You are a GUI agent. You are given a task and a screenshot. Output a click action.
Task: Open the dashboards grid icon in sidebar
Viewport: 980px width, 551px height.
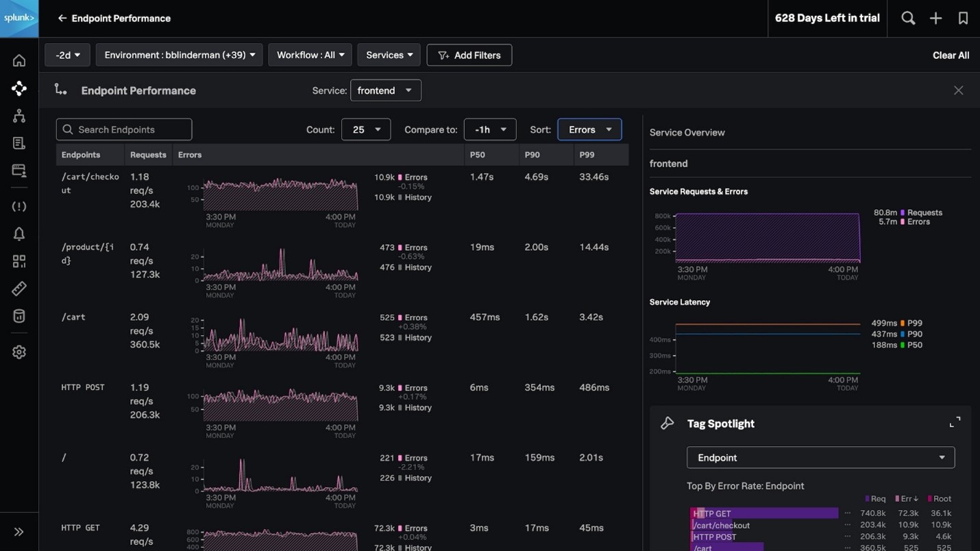pos(19,261)
